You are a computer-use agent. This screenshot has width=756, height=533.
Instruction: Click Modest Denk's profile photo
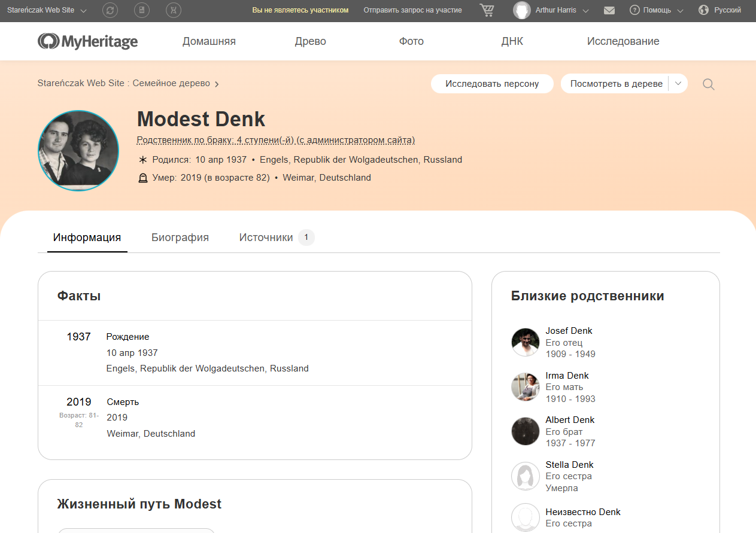[x=78, y=151]
